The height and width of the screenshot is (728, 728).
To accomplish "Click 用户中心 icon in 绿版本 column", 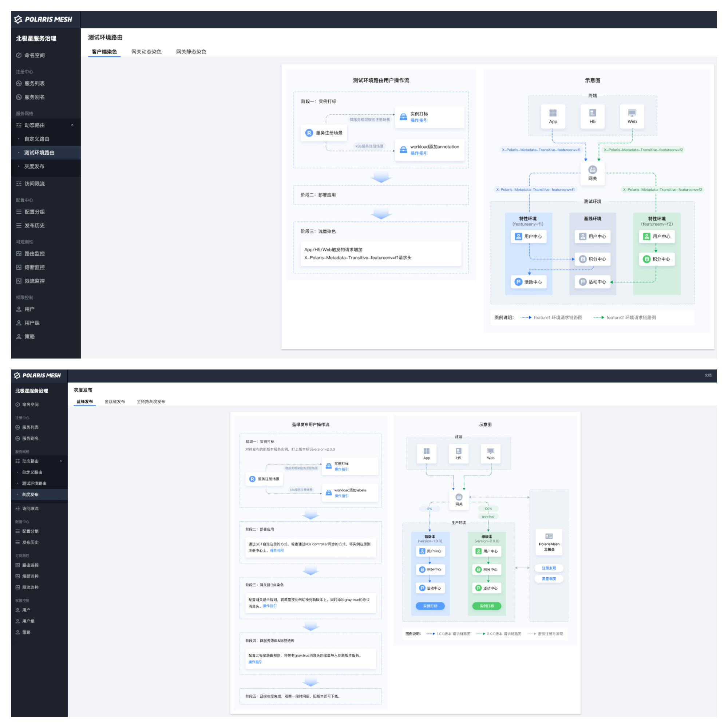I will 479,551.
